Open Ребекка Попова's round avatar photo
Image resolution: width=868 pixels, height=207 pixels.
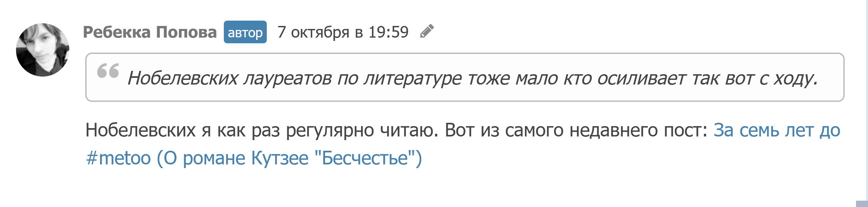(x=42, y=50)
